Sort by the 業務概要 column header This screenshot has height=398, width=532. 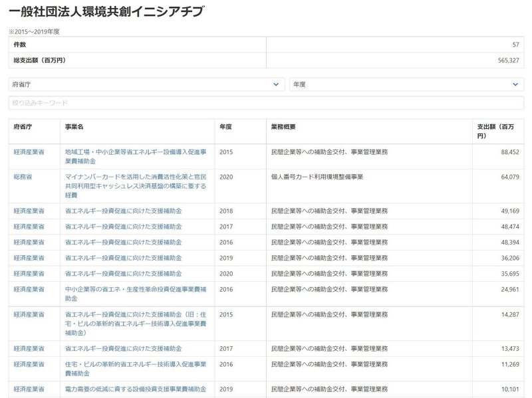click(283, 127)
